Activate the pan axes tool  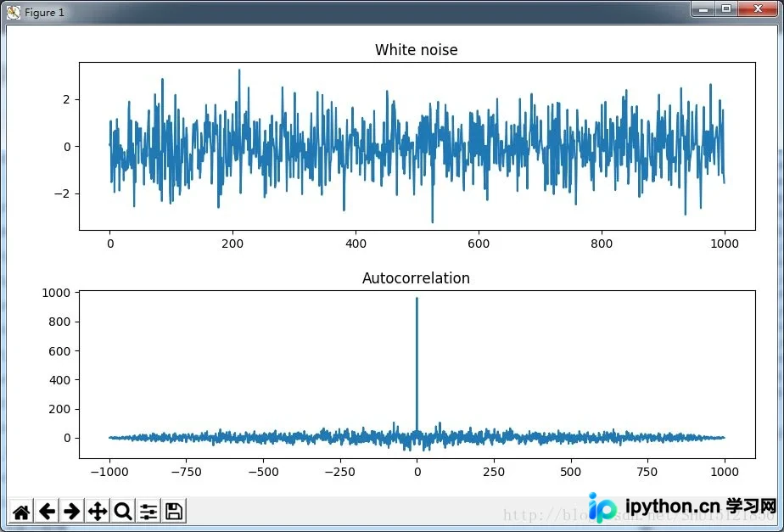98,511
